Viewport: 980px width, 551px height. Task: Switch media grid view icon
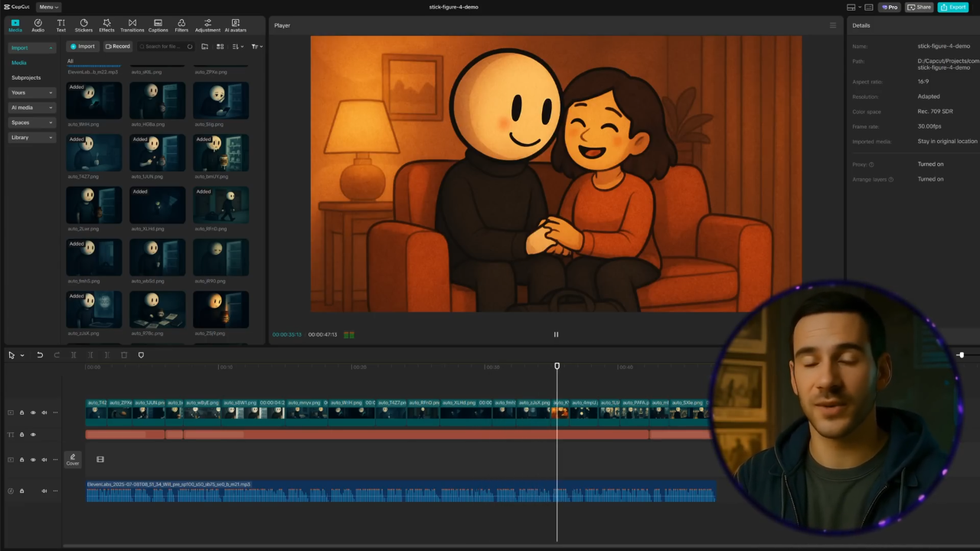tap(220, 46)
